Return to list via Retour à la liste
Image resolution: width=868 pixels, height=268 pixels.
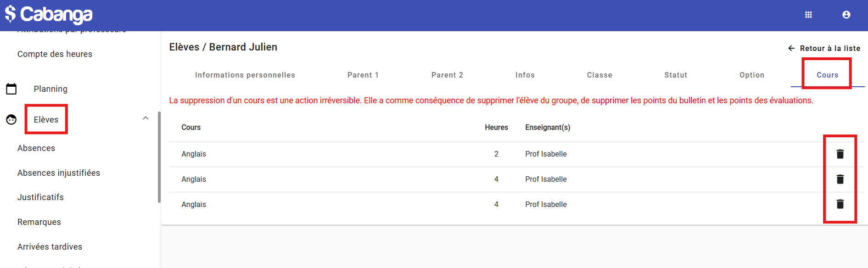coord(824,49)
